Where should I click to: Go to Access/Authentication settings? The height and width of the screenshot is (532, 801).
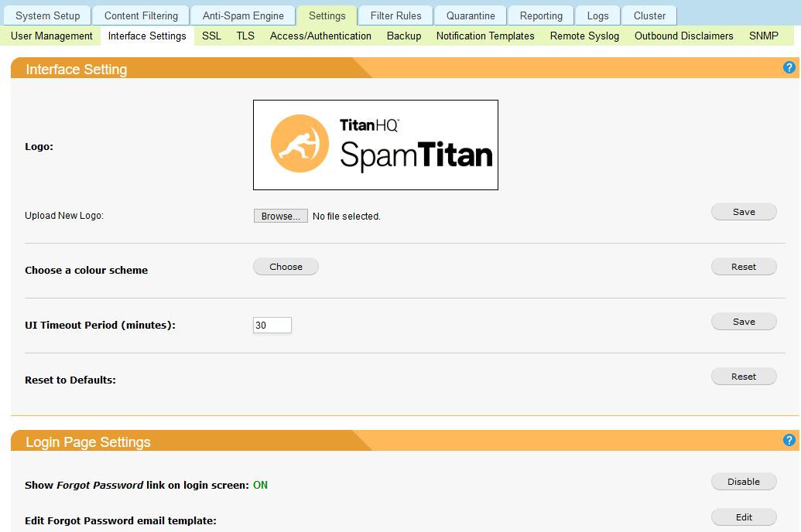coord(320,36)
